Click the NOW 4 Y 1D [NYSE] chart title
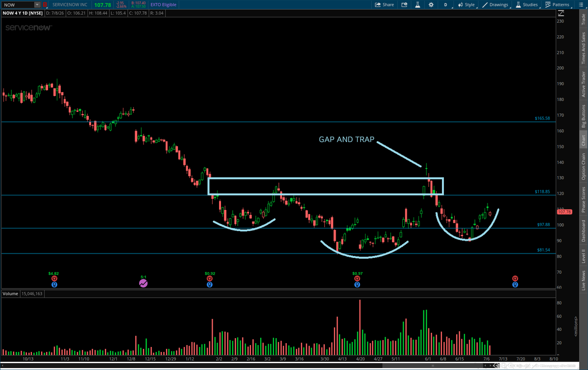This screenshot has width=588, height=370. [x=23, y=14]
